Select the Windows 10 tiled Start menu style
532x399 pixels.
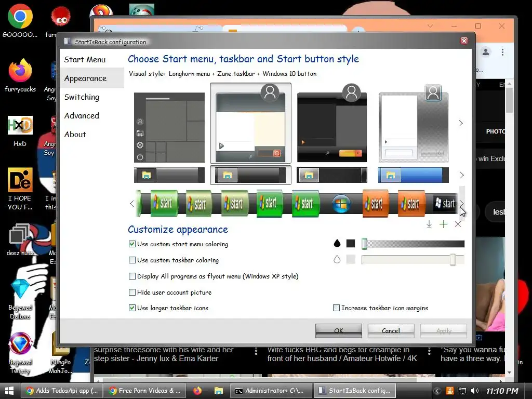coord(169,128)
